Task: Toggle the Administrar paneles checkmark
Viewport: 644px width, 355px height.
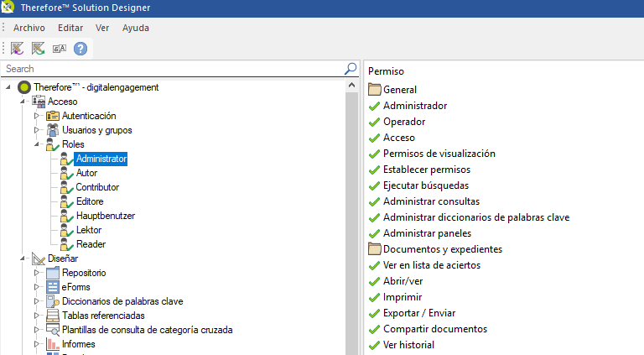Action: [374, 233]
